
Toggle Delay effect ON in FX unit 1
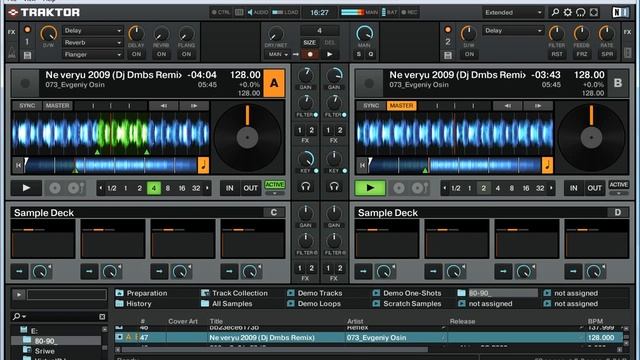(136, 54)
